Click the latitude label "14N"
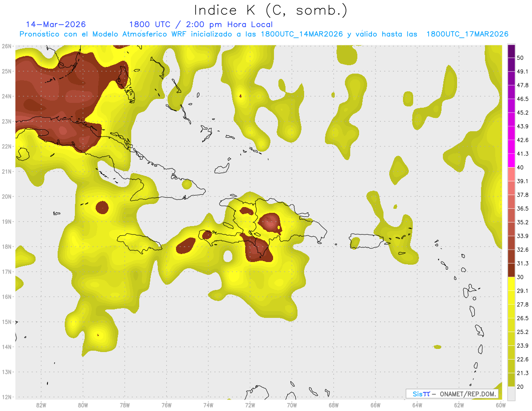 (x=6, y=347)
